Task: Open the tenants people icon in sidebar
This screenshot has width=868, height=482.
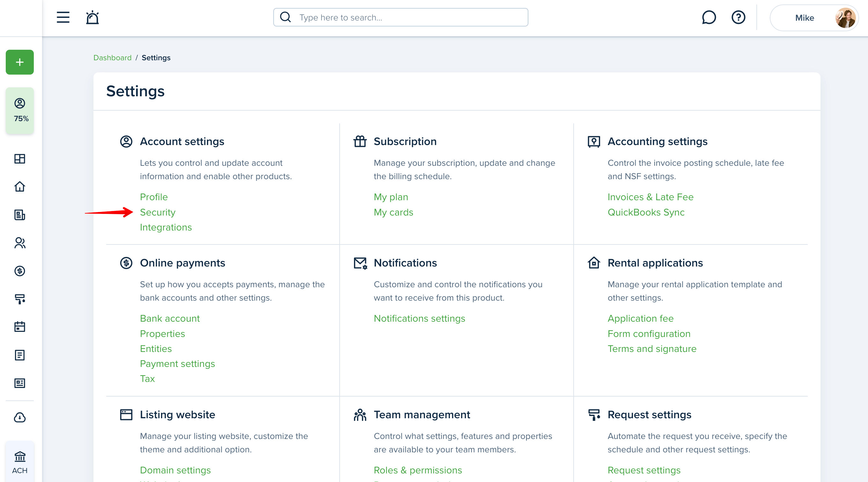Action: click(x=20, y=243)
